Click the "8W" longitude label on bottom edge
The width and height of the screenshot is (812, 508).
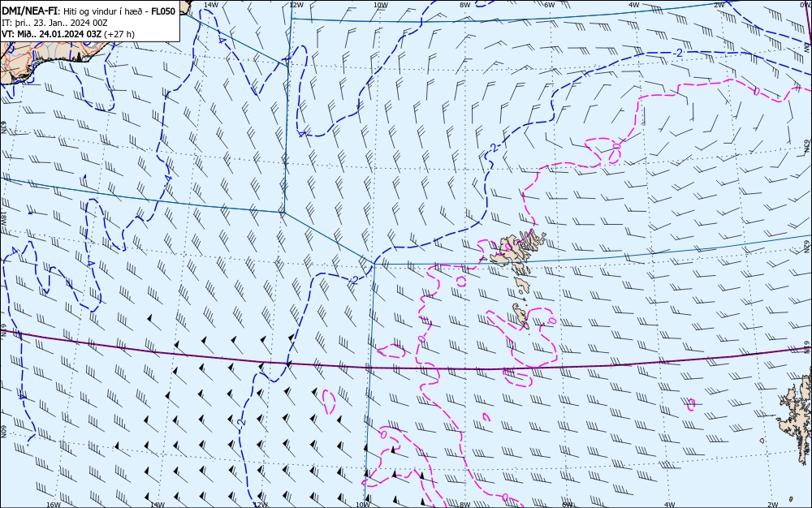tap(465, 505)
